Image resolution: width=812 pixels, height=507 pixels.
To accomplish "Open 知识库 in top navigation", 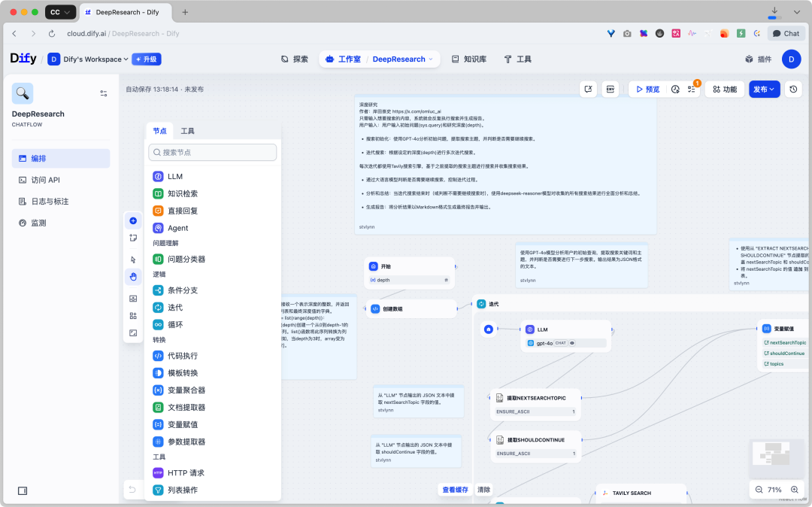I will [x=468, y=59].
